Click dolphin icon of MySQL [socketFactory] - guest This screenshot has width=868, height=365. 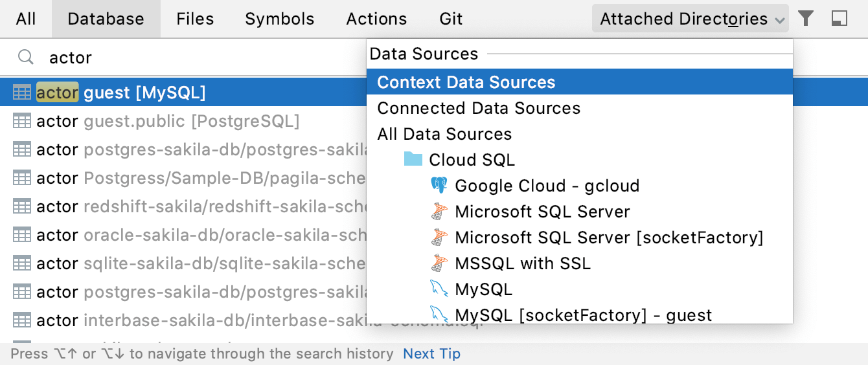click(439, 315)
